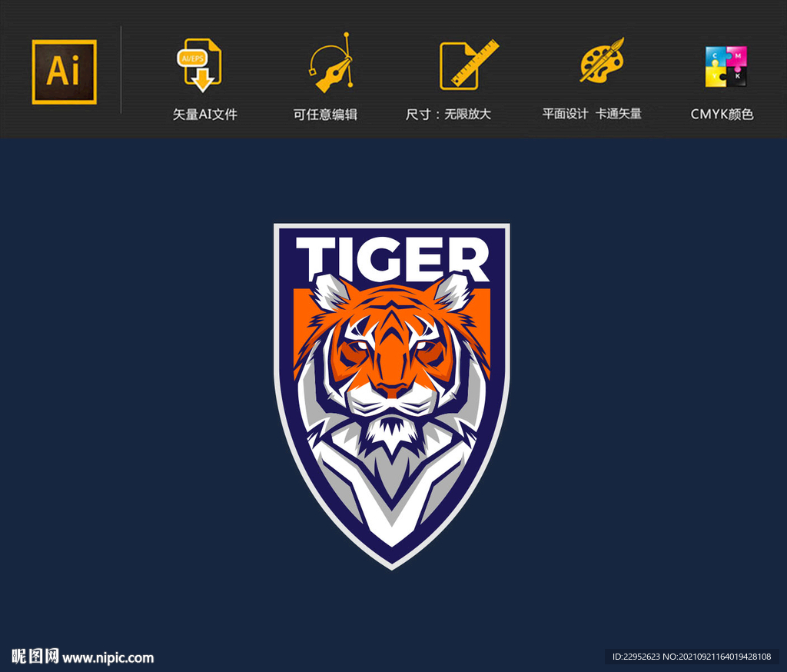Click the Adobe Illustrator Ai logo
The height and width of the screenshot is (672, 787).
click(64, 72)
